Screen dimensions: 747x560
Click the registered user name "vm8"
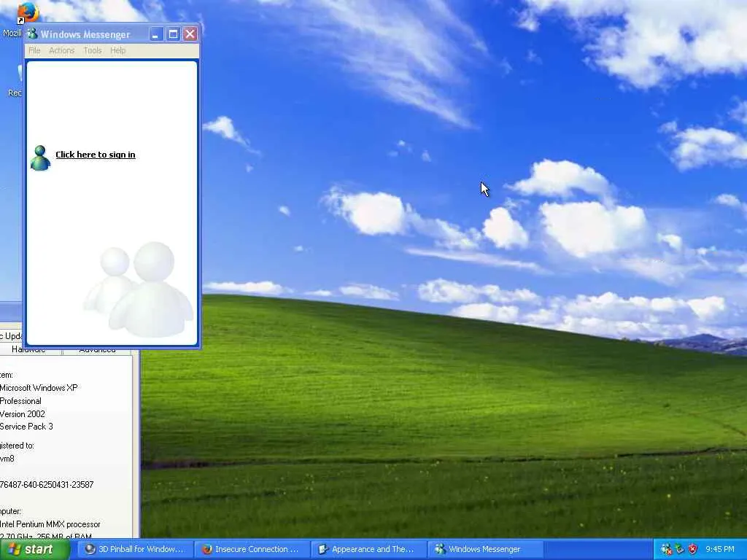(7, 459)
